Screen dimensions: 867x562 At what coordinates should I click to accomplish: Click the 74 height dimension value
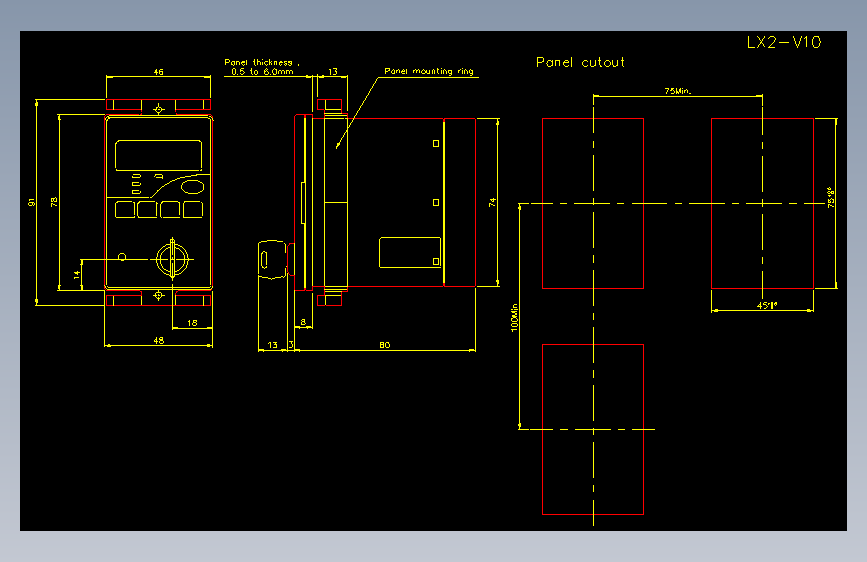(x=492, y=202)
